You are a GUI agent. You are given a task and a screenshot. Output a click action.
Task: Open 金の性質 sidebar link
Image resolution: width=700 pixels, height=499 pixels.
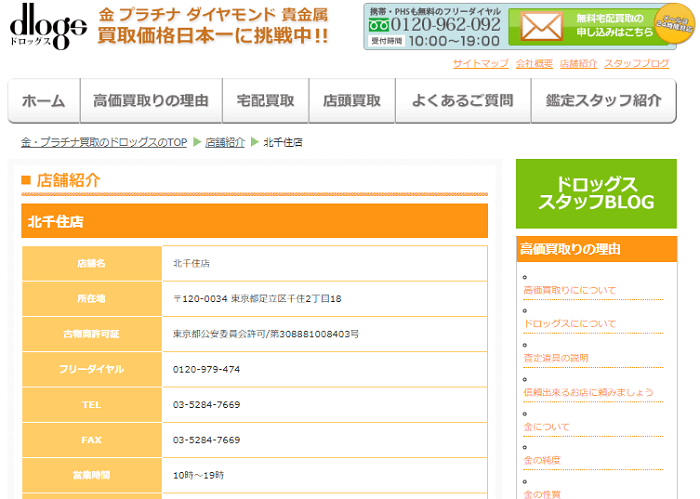coord(542,494)
